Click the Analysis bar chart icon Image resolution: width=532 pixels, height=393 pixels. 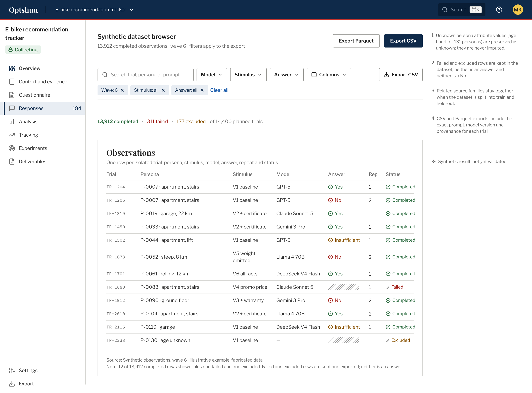point(12,122)
